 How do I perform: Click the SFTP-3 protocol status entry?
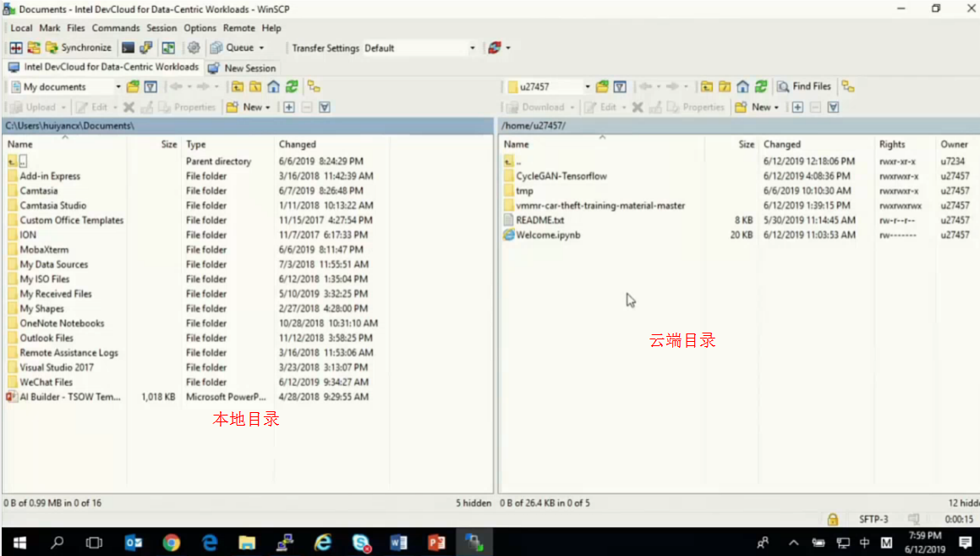(x=873, y=519)
